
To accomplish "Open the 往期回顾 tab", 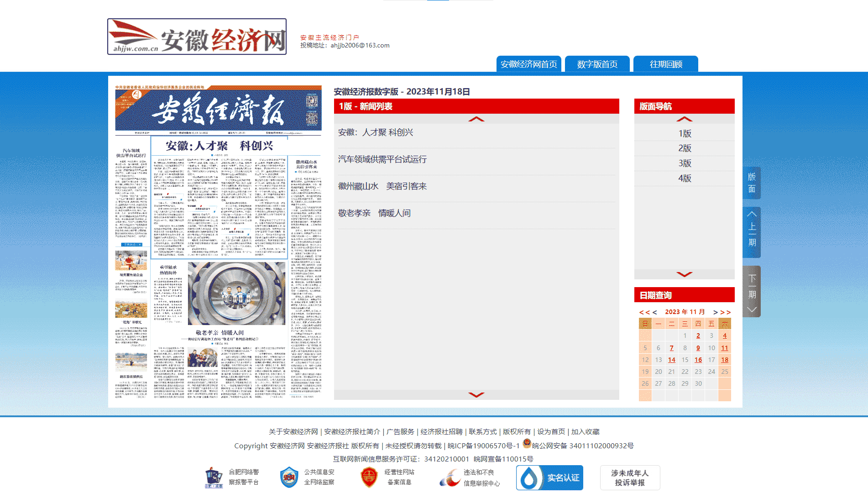I will coord(666,64).
